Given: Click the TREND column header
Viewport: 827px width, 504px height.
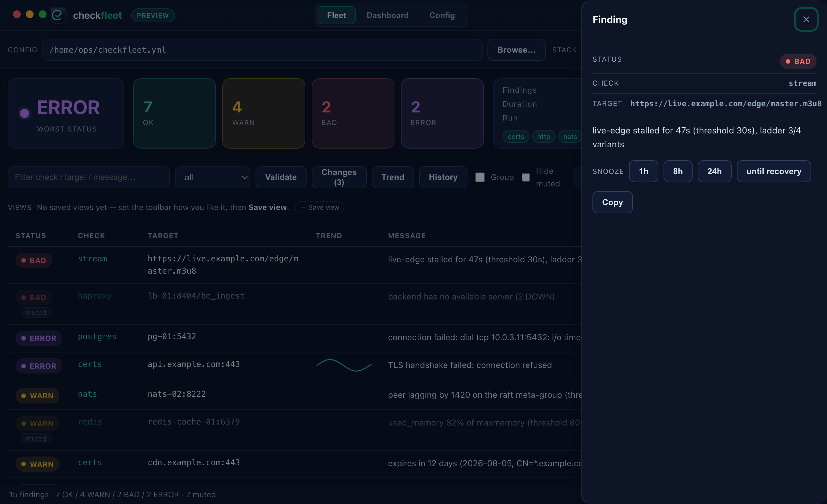Looking at the screenshot, I should tap(329, 236).
